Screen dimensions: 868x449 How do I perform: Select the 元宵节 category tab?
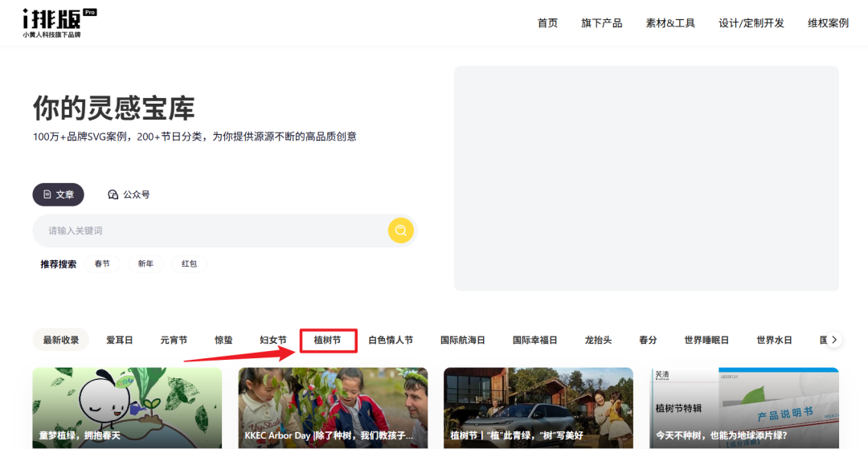174,340
